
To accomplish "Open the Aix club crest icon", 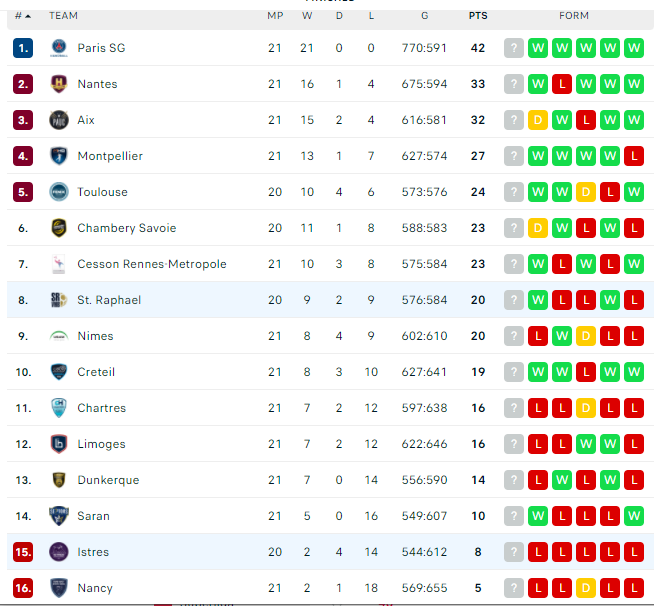I will pyautogui.click(x=58, y=120).
